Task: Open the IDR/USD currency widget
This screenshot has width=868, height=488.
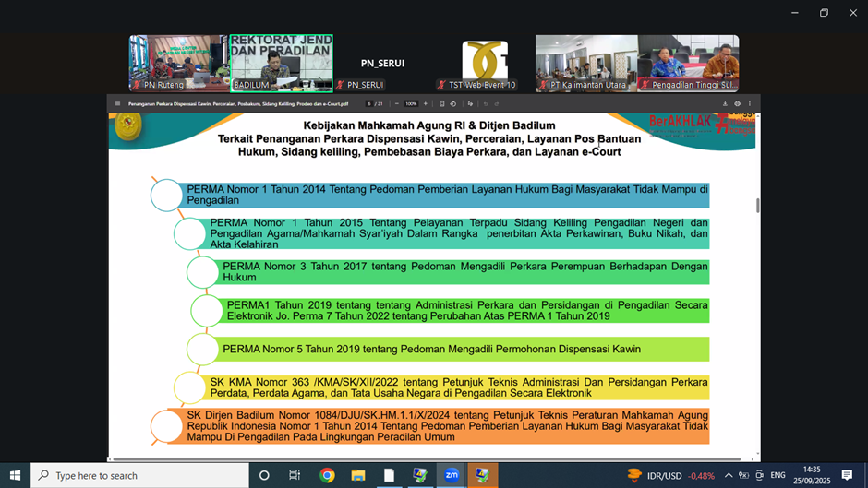Action: click(671, 475)
